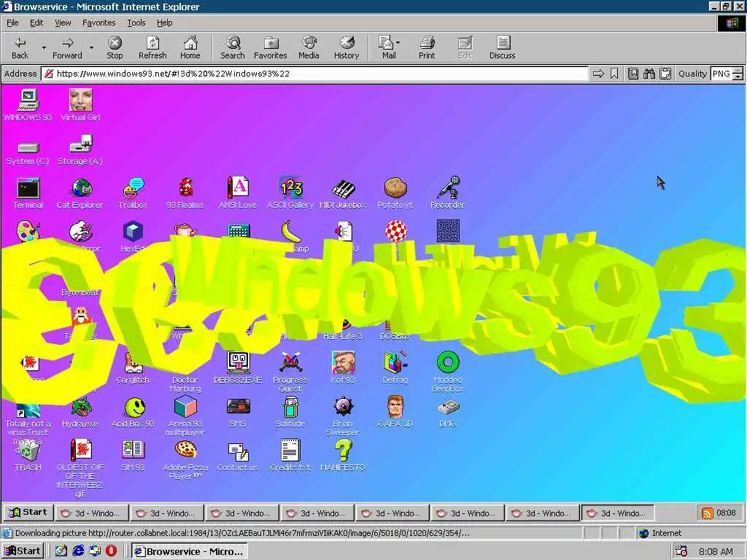747x560 pixels.
Task: Click the Discuss toolbar button
Action: pos(502,47)
